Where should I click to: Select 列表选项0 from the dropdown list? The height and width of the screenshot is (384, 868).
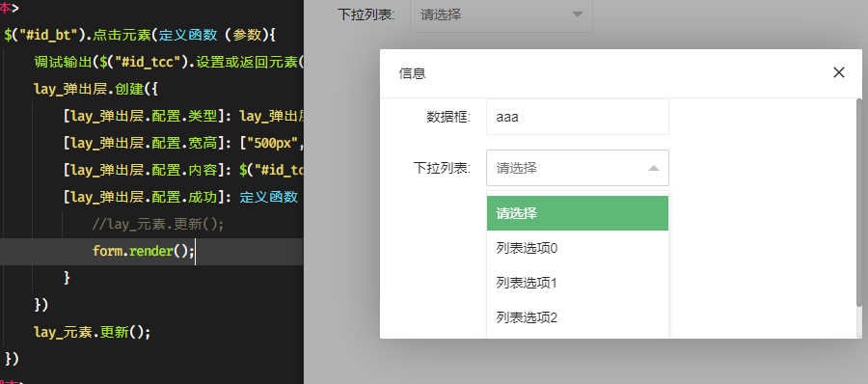pyautogui.click(x=578, y=248)
